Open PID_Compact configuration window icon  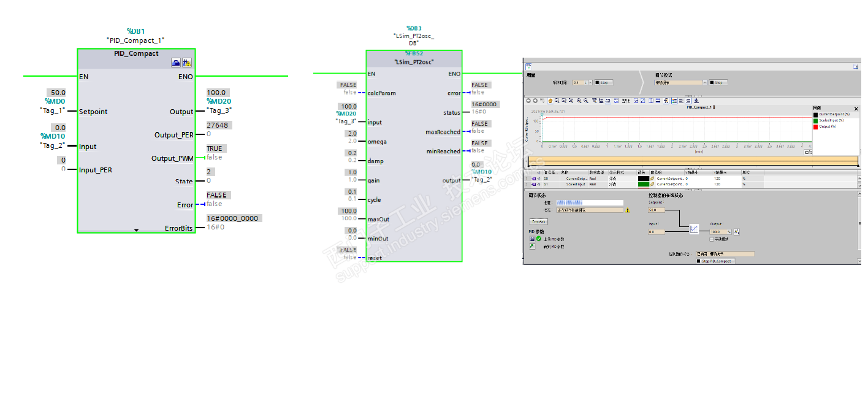click(176, 63)
